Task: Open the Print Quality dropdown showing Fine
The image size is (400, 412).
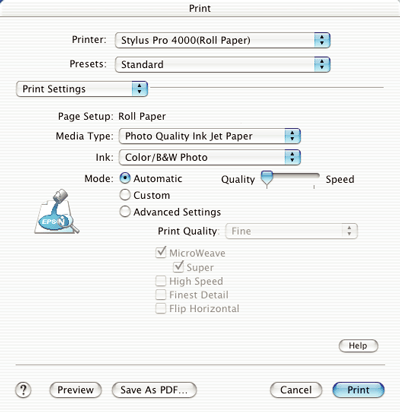Action: coord(292,231)
